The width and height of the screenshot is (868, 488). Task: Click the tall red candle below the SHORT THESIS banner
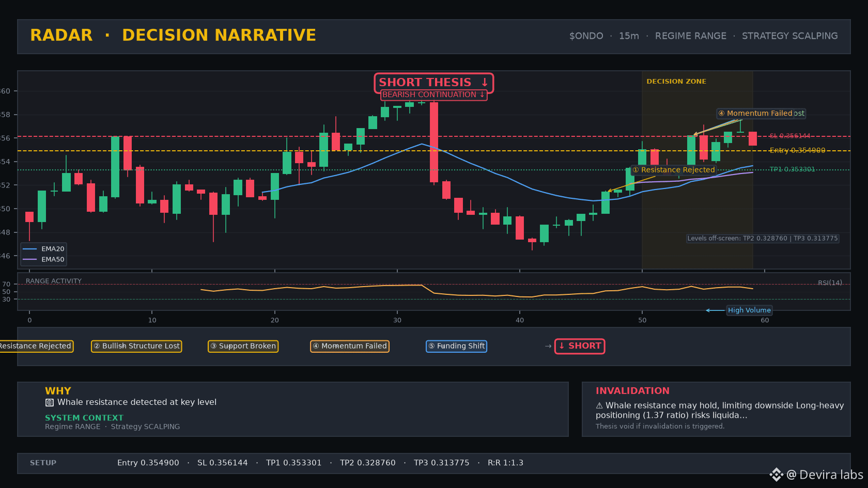click(x=434, y=142)
